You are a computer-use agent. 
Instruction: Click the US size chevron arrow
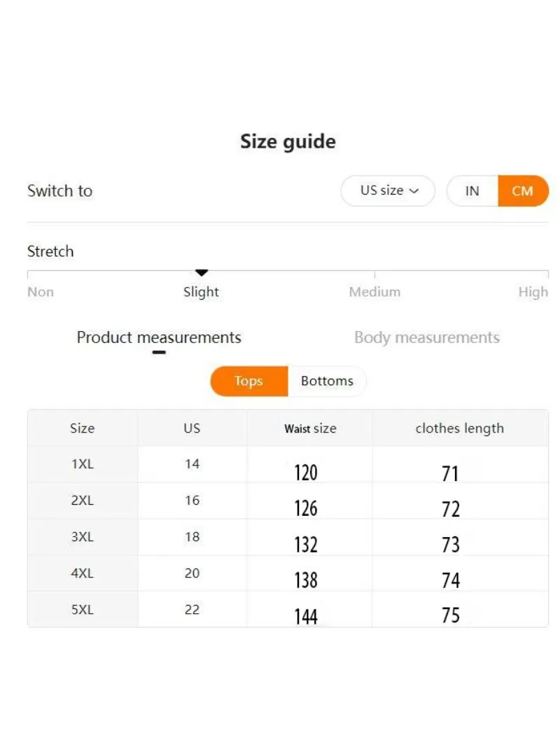pos(414,191)
